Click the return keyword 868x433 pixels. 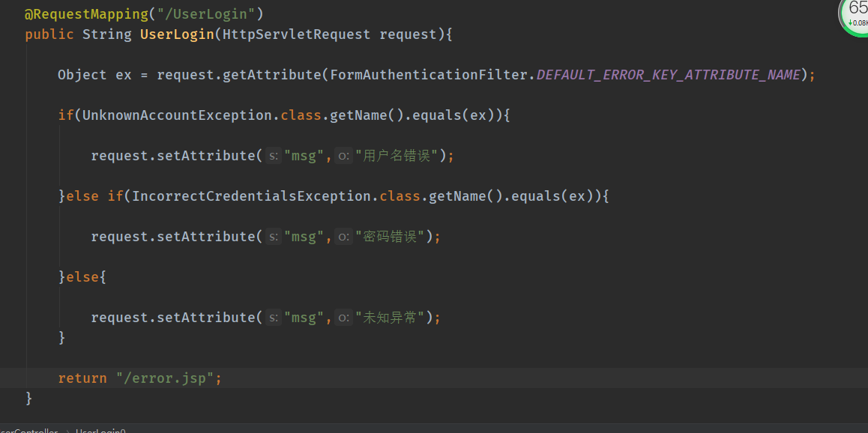[82, 378]
